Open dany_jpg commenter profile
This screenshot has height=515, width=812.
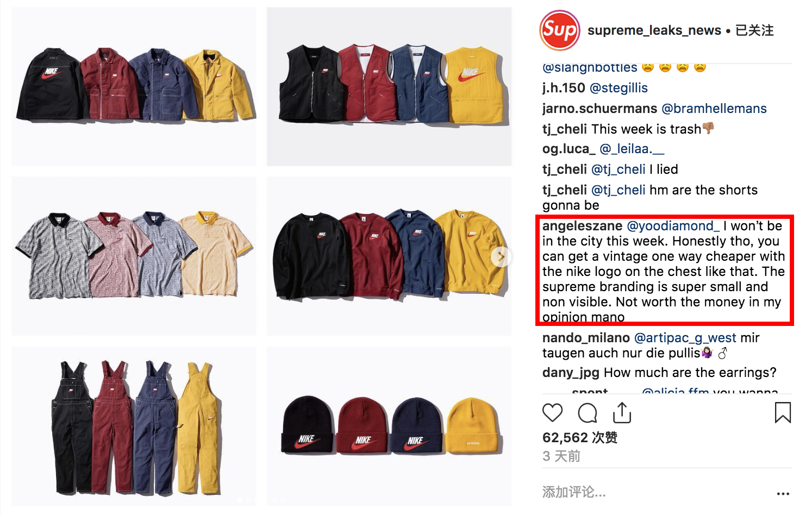(x=571, y=373)
